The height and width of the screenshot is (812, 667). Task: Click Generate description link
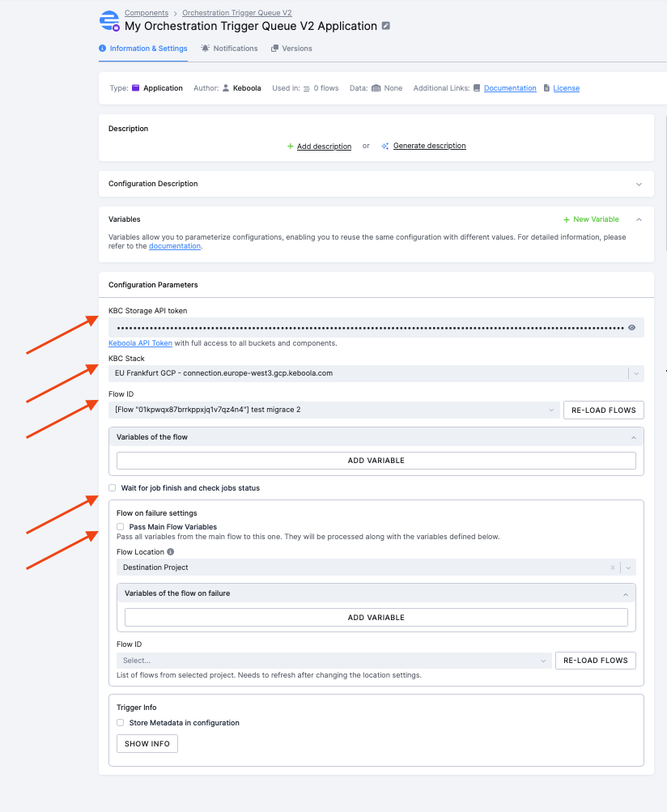pos(429,146)
